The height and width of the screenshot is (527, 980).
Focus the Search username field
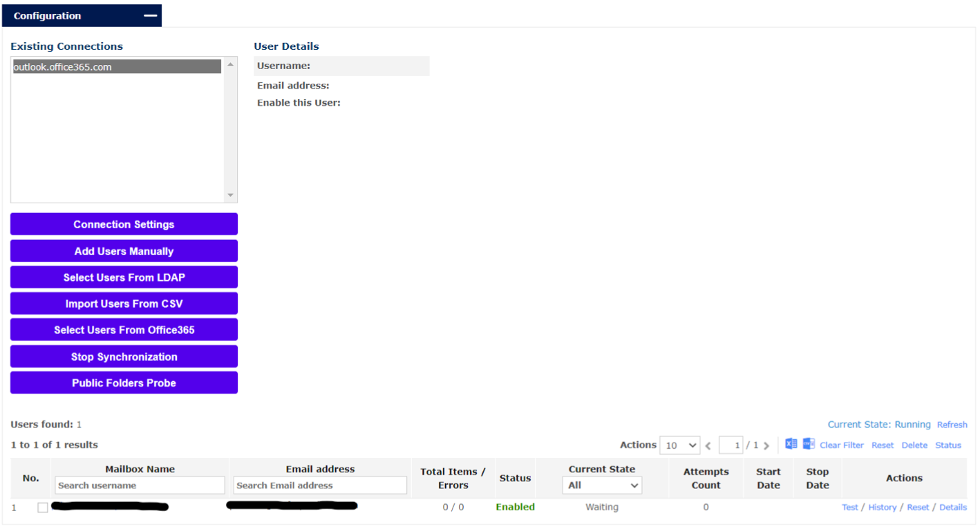point(140,486)
